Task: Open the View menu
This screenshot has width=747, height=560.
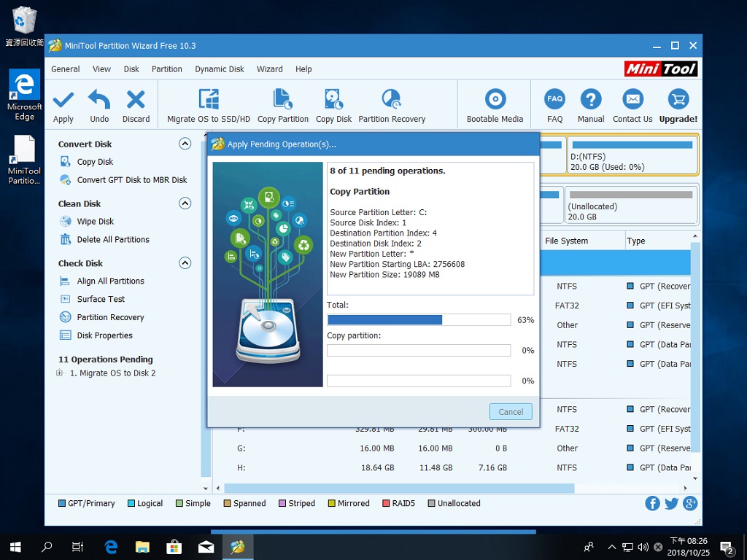Action: point(101,69)
